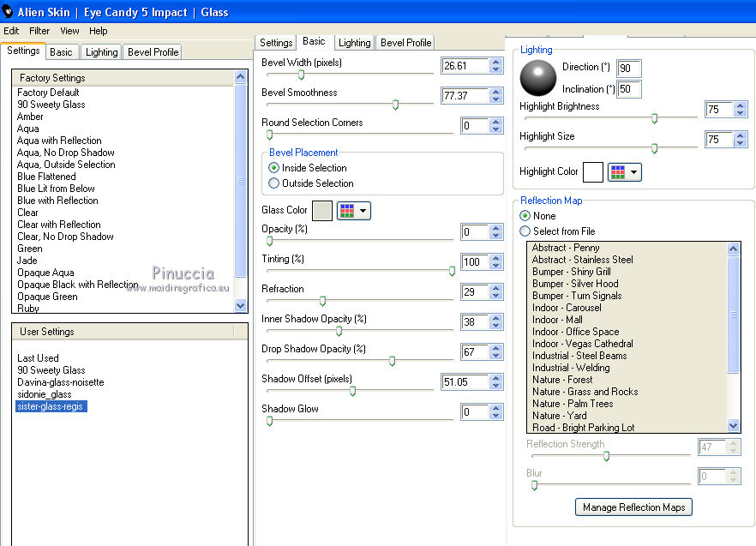Screen dimensions: 756x546
Task: Select Outside Selection bevel placement
Action: [x=274, y=183]
